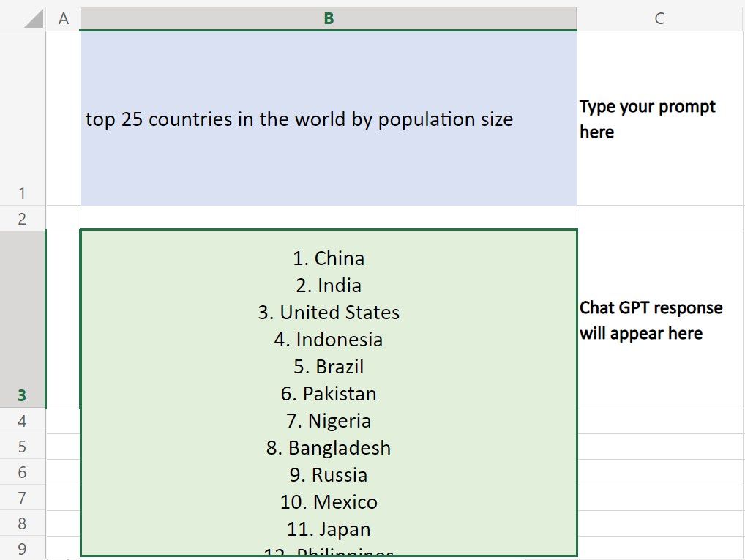Select column B header
This screenshot has width=745, height=560.
point(329,18)
